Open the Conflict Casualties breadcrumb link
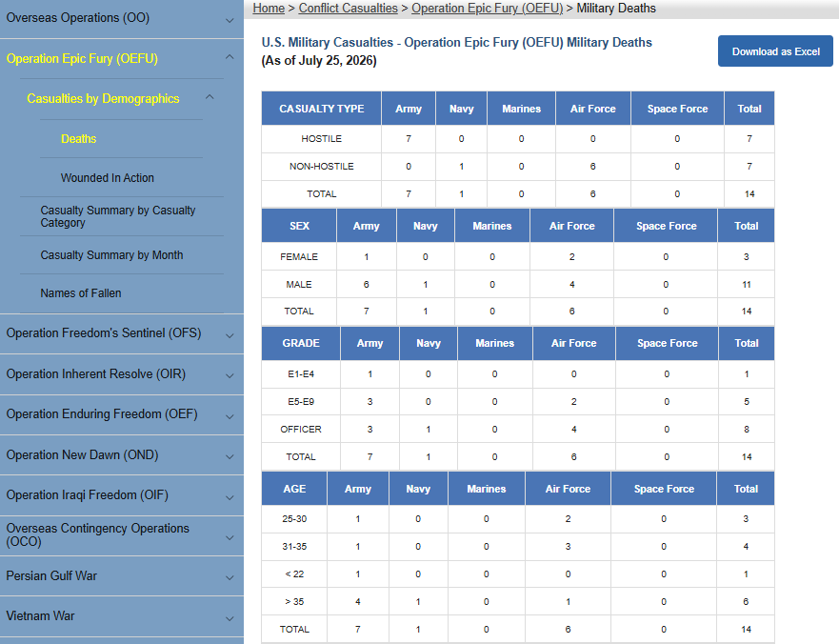 click(x=348, y=8)
